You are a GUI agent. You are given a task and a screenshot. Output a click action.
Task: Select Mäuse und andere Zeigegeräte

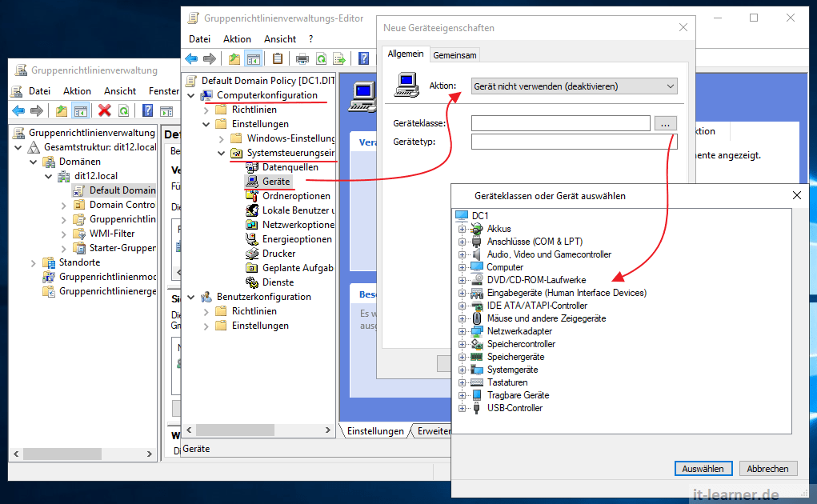click(x=546, y=318)
